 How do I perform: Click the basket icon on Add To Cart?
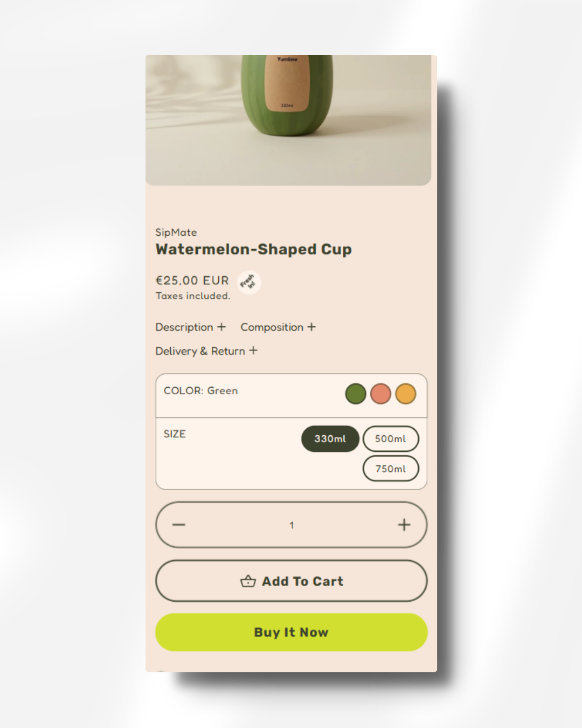tap(248, 581)
